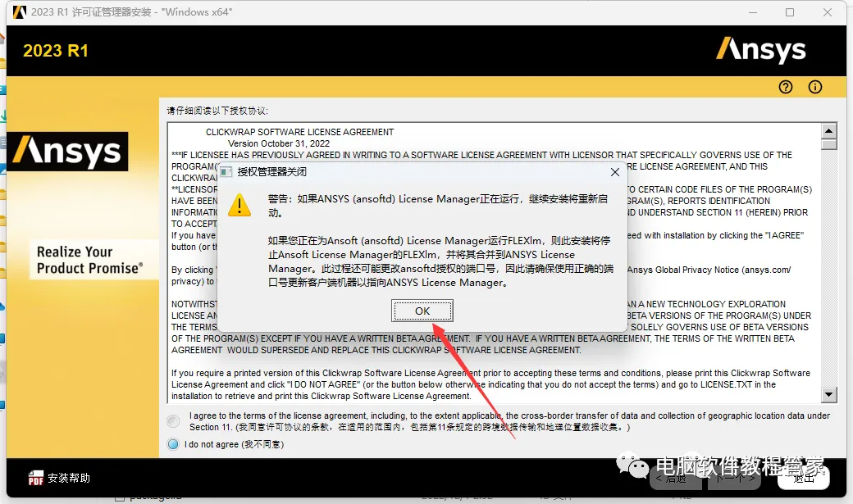Click the 请仔细阅读以下授权协议 label
This screenshot has width=853, height=504.
click(x=217, y=111)
